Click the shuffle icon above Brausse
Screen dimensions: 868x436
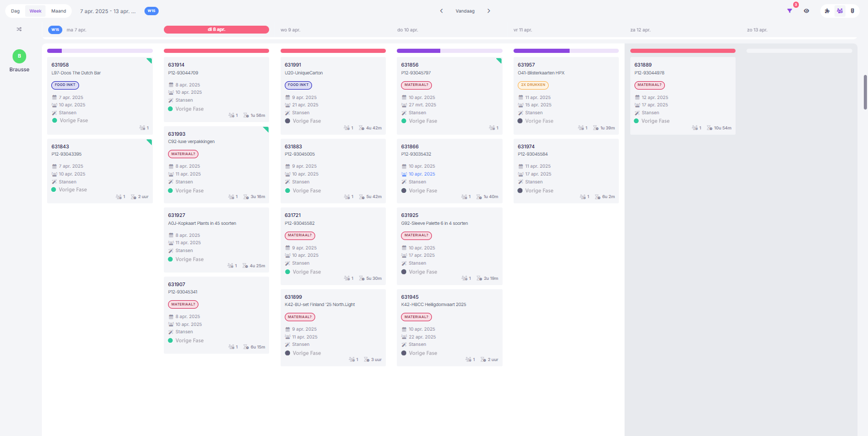[19, 29]
